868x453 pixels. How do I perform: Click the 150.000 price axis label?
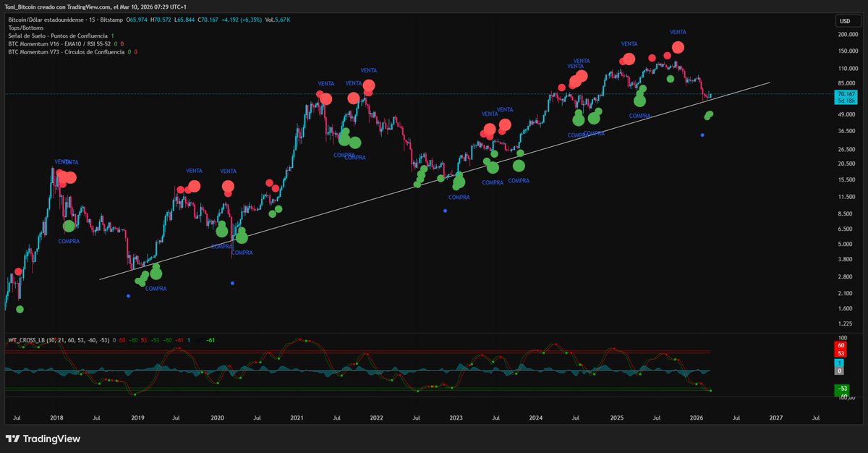coord(846,51)
